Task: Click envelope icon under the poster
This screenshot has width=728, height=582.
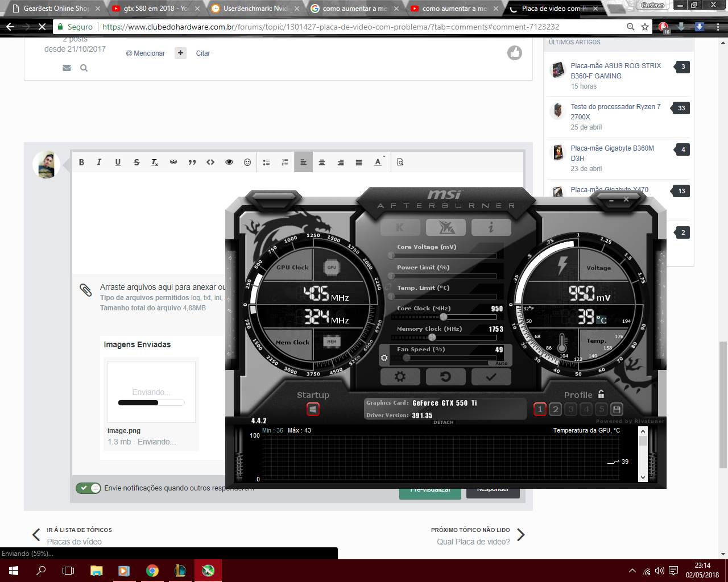Action: (x=67, y=68)
